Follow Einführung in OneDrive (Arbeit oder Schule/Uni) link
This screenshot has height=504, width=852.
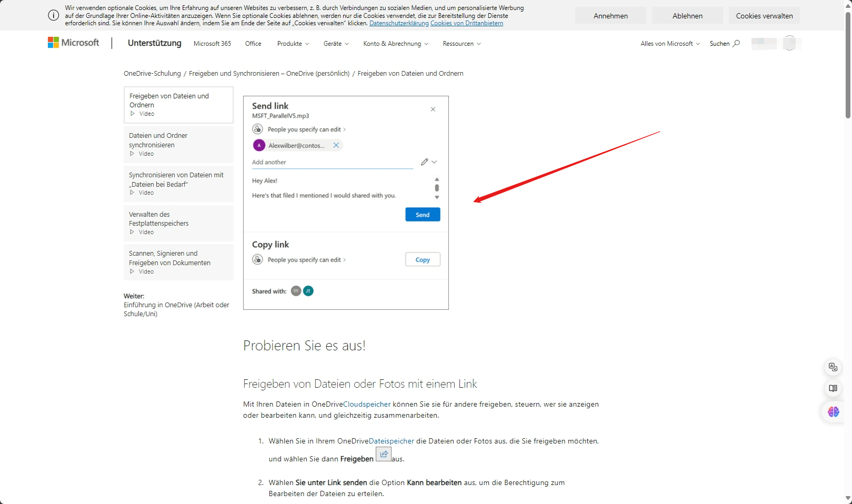pos(176,309)
